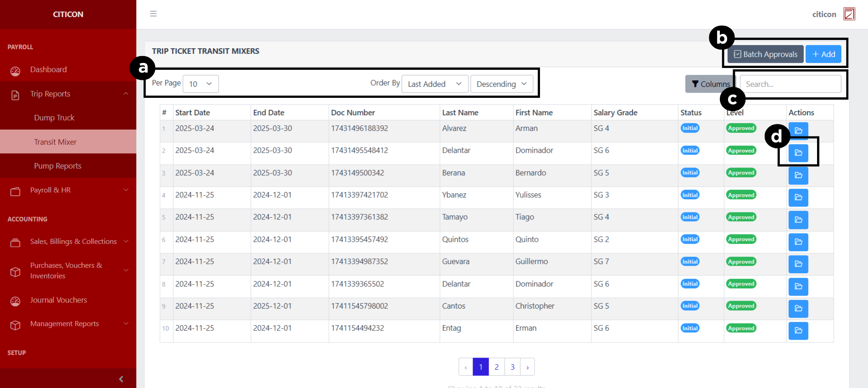This screenshot has height=388, width=868.
Task: Open folder action for Entag row
Action: pos(798,331)
